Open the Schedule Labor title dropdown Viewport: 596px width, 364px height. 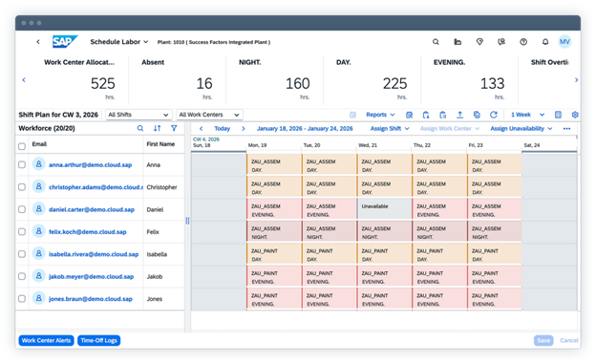pyautogui.click(x=119, y=42)
